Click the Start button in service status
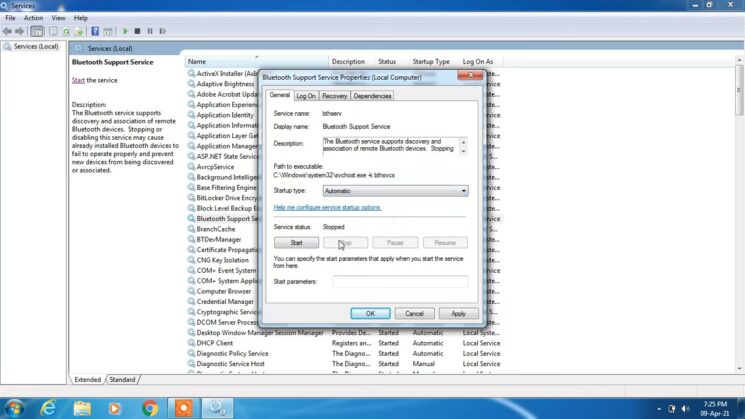 (x=296, y=243)
